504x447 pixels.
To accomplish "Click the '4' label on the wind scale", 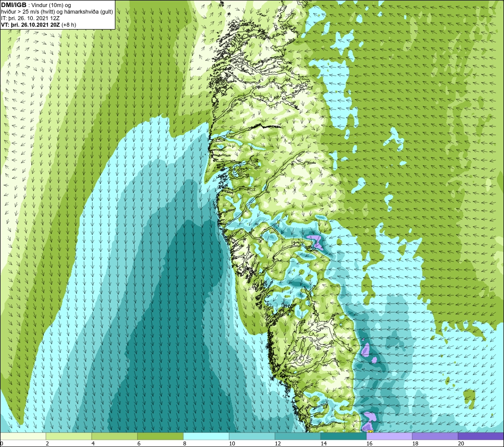I will coord(93,443).
